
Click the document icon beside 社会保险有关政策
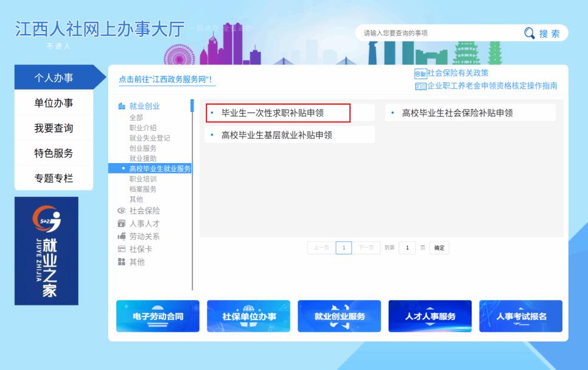[x=421, y=74]
